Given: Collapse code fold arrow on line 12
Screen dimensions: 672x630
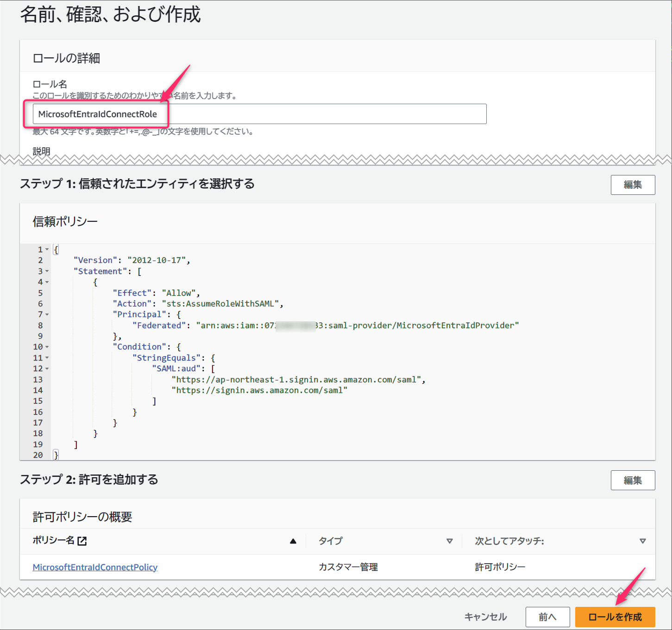Looking at the screenshot, I should 47,368.
